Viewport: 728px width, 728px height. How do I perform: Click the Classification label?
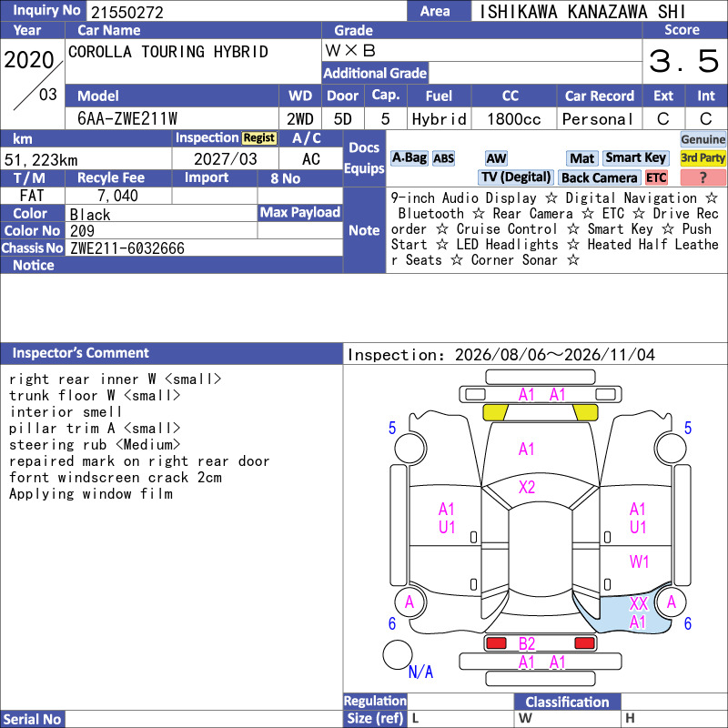click(567, 702)
